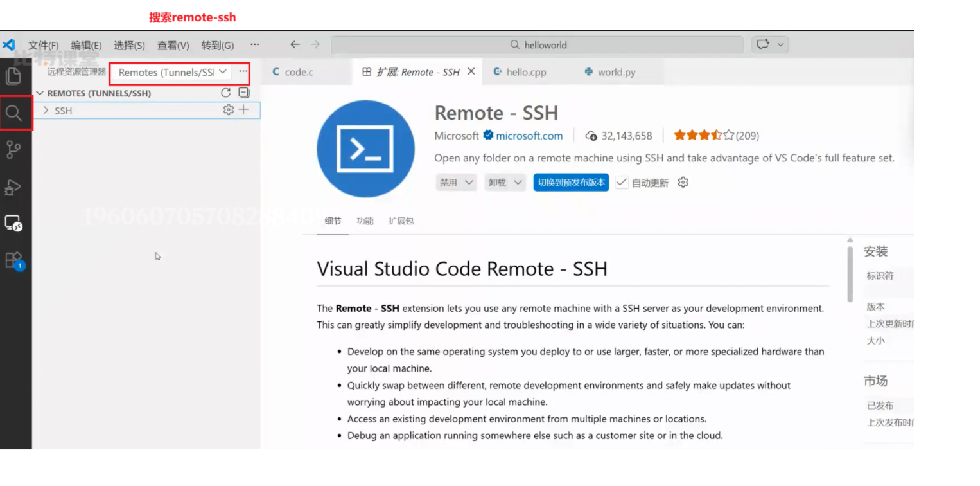Open the Copilot chat icon in title bar
This screenshot has width=980, height=486.
(763, 45)
